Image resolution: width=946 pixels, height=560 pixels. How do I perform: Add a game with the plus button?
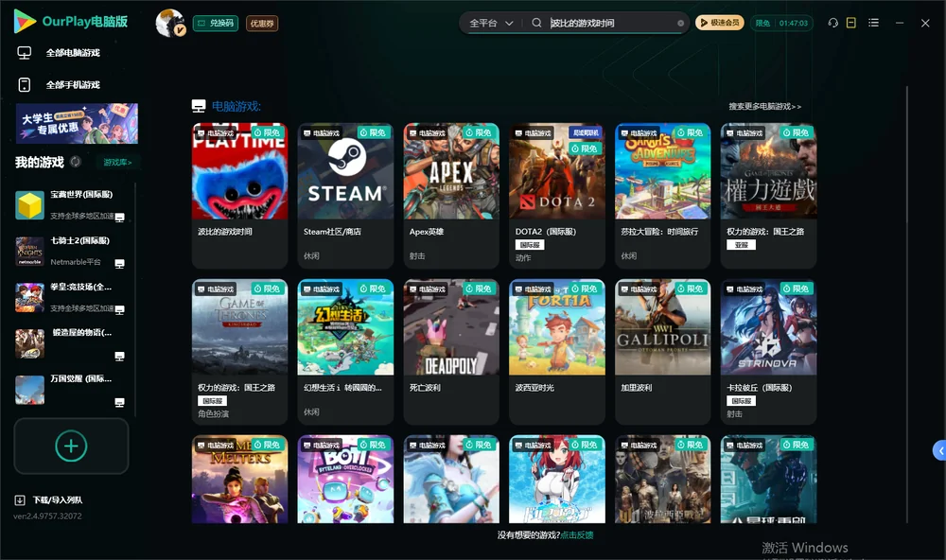click(71, 446)
